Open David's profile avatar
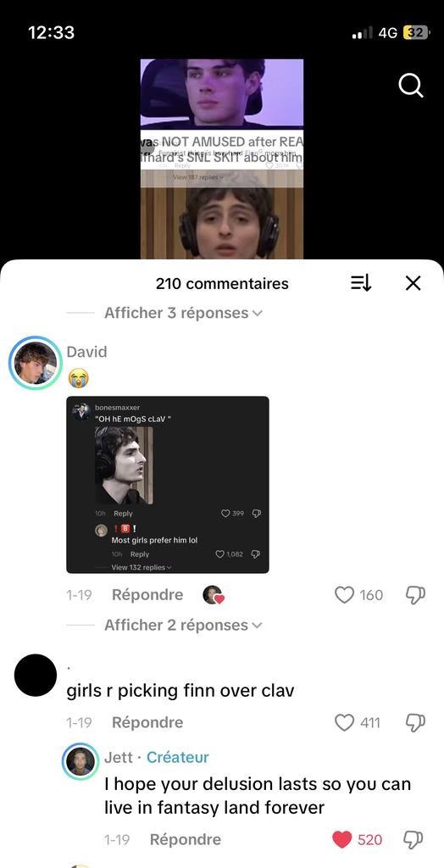444x868 pixels. pyautogui.click(x=36, y=363)
